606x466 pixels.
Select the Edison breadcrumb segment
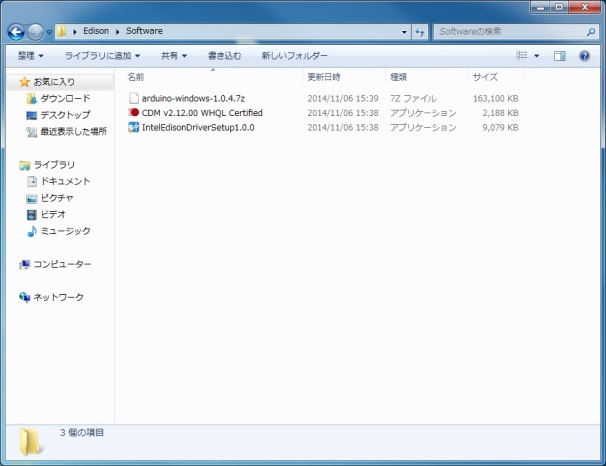(96, 31)
